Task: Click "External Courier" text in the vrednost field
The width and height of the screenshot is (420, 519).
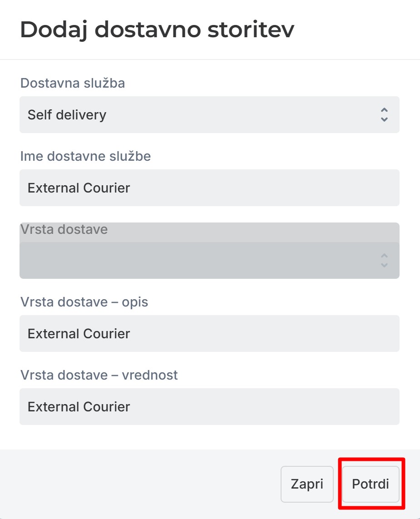Action: (79, 407)
